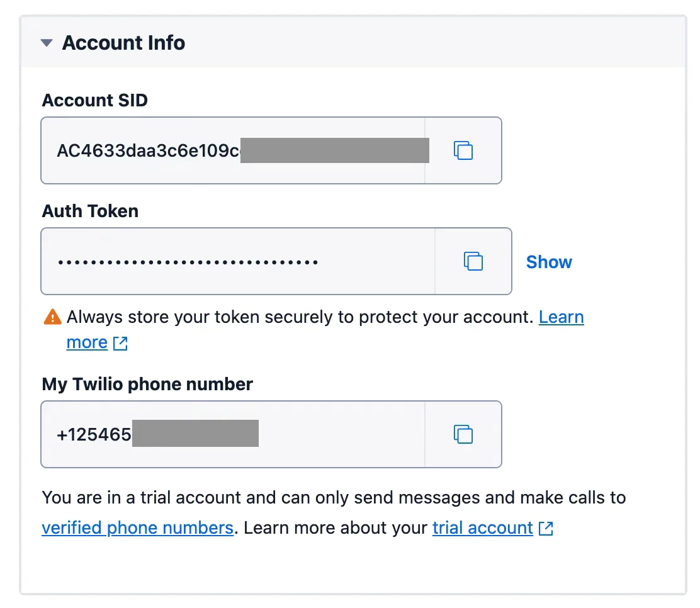Image resolution: width=700 pixels, height=608 pixels.
Task: Click the My Twilio phone number label
Action: coord(147,384)
